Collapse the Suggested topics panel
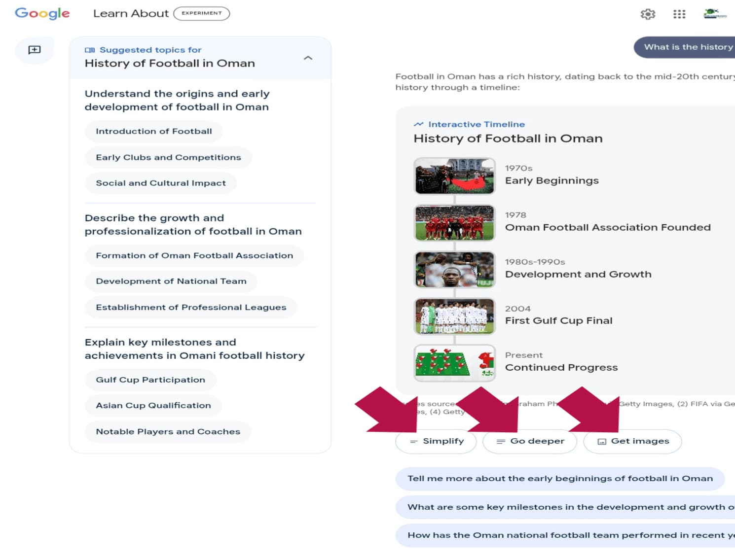The width and height of the screenshot is (735, 560). pyautogui.click(x=309, y=58)
